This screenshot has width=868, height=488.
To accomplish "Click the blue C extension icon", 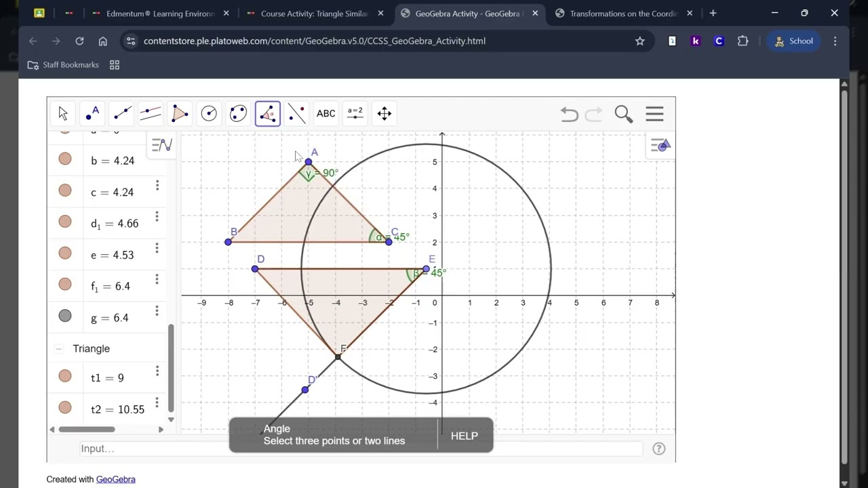I will (719, 41).
